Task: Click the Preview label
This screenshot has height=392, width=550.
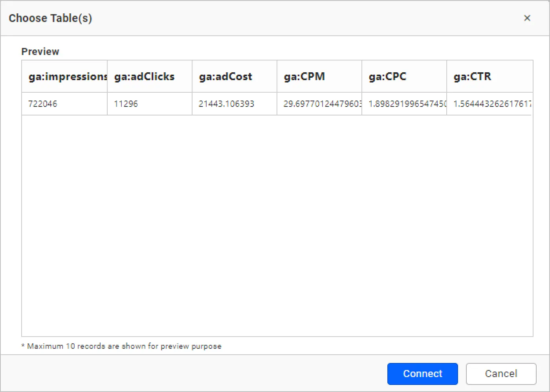Action: pyautogui.click(x=40, y=51)
